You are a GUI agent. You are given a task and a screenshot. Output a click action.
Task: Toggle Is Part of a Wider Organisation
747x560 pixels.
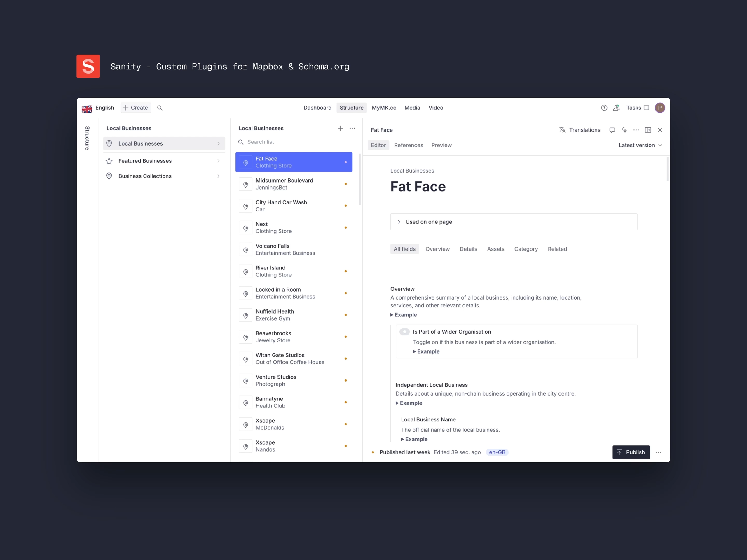pos(404,332)
